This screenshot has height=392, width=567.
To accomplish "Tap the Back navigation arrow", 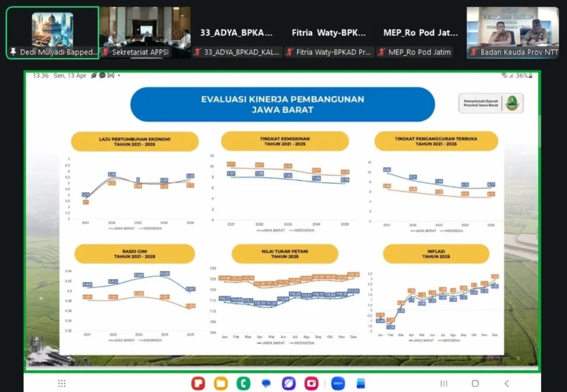I will tap(507, 383).
